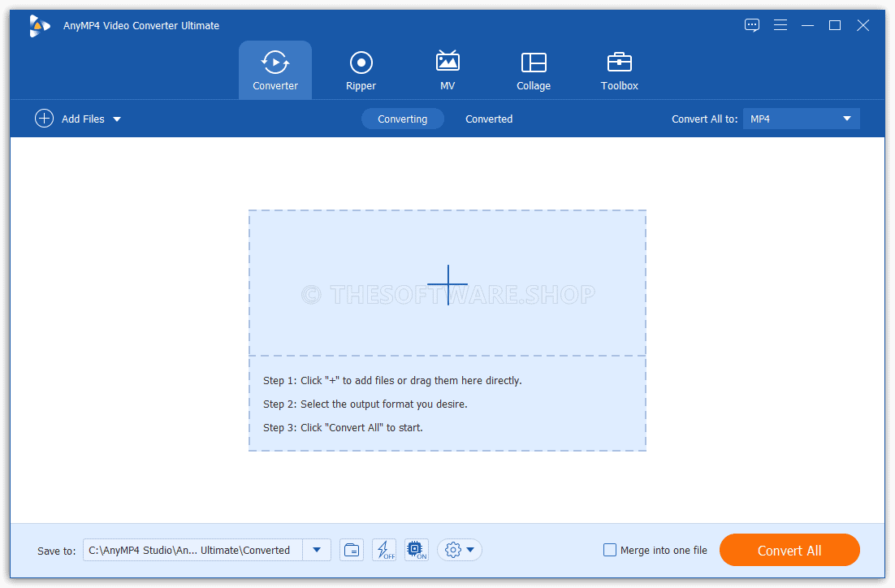Open the MV tab
Image resolution: width=895 pixels, height=588 pixels.
(447, 70)
